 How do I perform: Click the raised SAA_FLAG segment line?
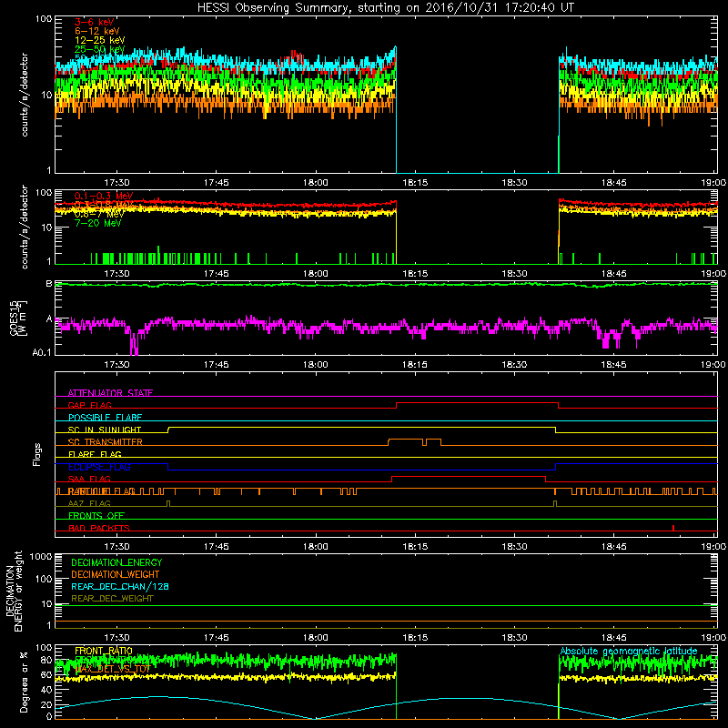(x=469, y=476)
